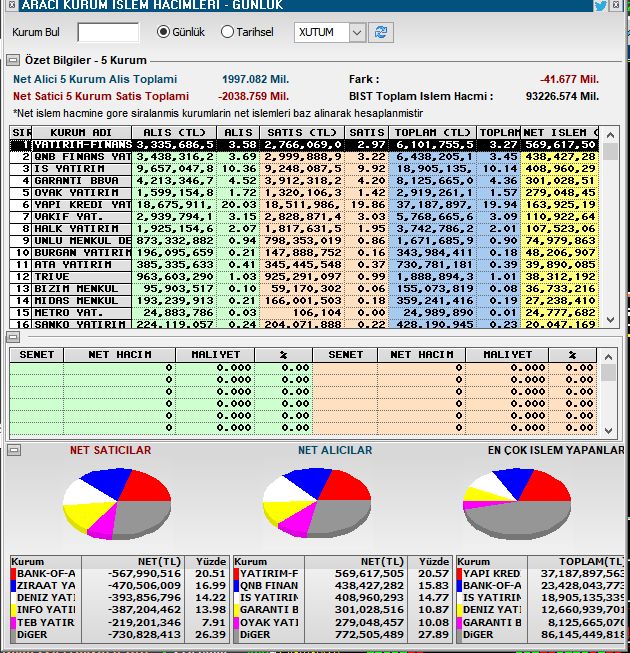This screenshot has width=630, height=653.
Task: Close the Araci Kurum Islem Hacimleri window
Action: pyautogui.click(x=616, y=5)
